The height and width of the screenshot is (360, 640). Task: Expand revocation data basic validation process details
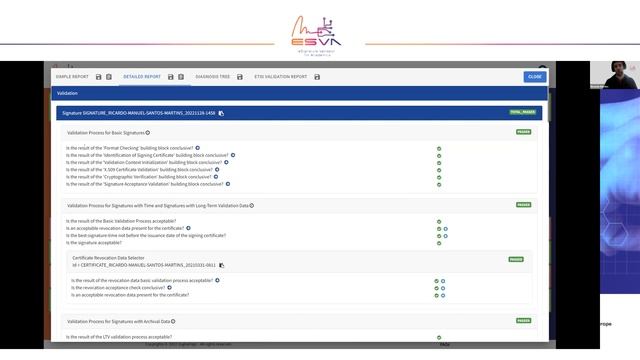tap(218, 280)
